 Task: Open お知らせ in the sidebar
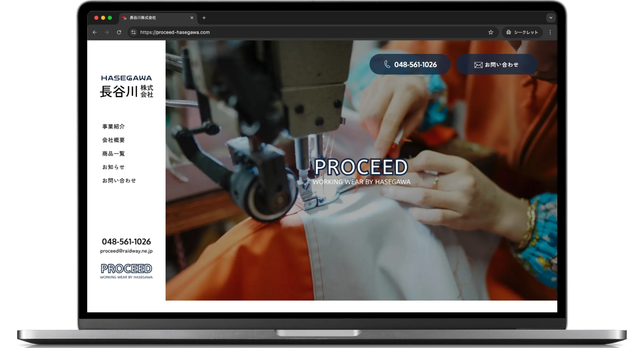point(114,167)
